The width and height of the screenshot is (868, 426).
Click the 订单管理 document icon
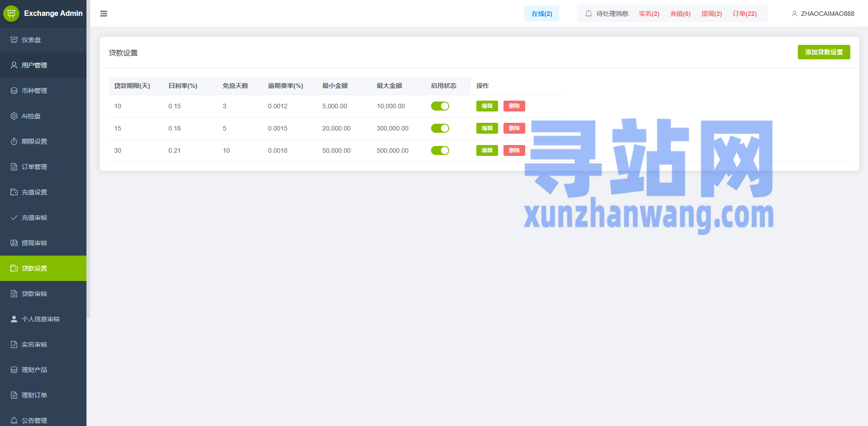pyautogui.click(x=14, y=167)
